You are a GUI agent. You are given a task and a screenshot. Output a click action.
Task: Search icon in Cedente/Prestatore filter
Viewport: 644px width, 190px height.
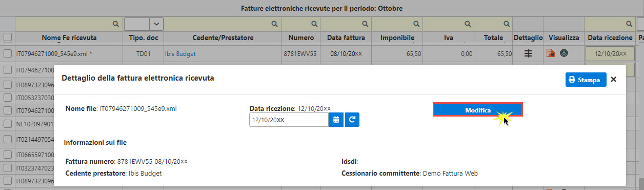click(275, 24)
